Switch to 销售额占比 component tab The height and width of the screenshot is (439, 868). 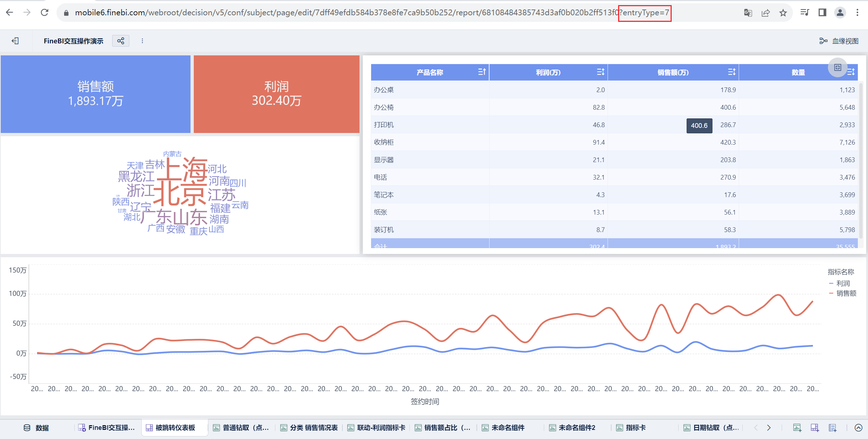point(443,428)
